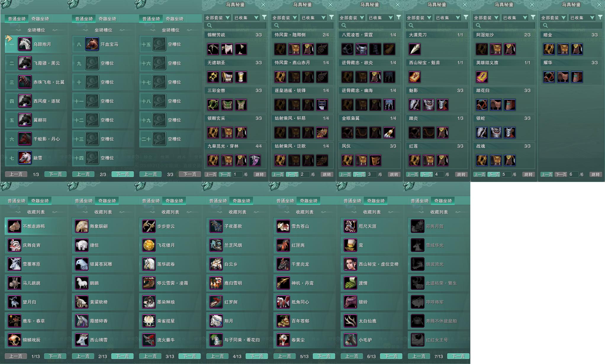This screenshot has height=364, width=605.
Task: Click page number field showing 3 /6
Action: [x=371, y=175]
